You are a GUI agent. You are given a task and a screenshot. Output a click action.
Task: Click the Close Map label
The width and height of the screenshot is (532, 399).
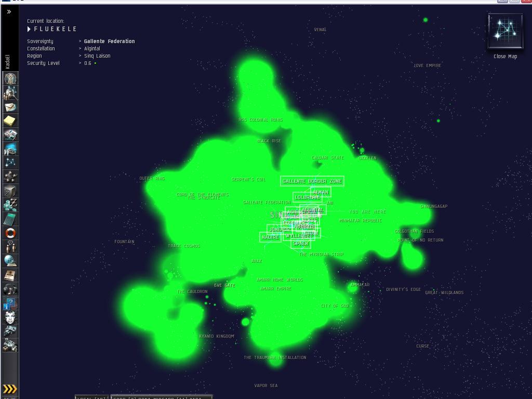[505, 56]
